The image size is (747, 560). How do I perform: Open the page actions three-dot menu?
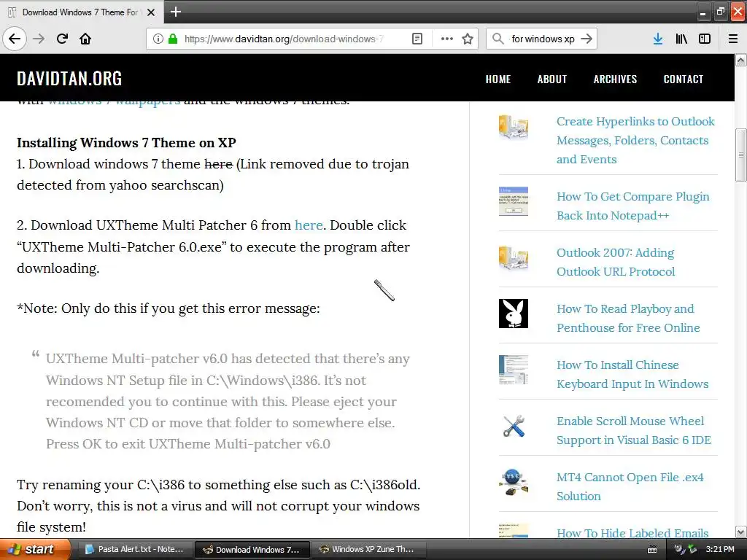pos(447,39)
